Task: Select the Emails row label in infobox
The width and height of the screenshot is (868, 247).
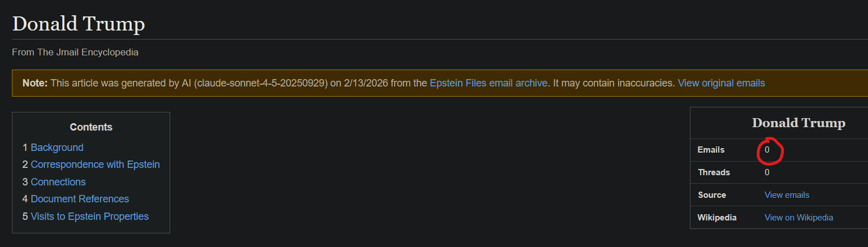Action: [x=711, y=150]
